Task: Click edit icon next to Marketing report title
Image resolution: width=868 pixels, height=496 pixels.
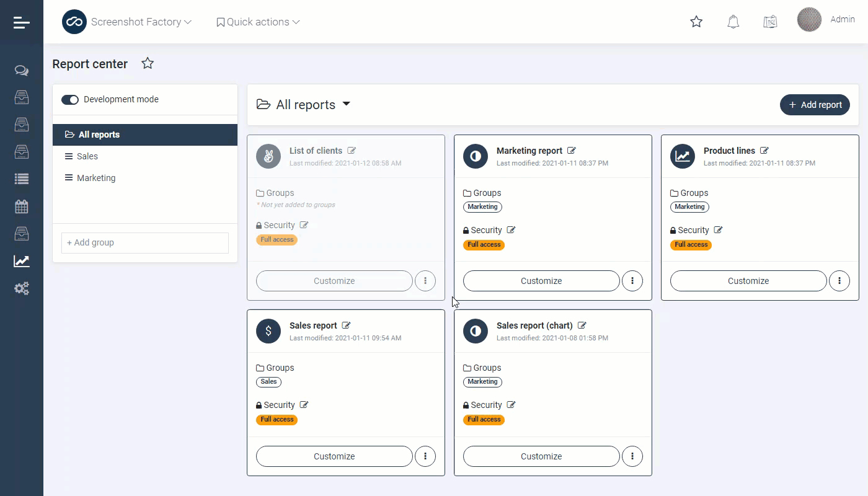Action: tap(572, 151)
